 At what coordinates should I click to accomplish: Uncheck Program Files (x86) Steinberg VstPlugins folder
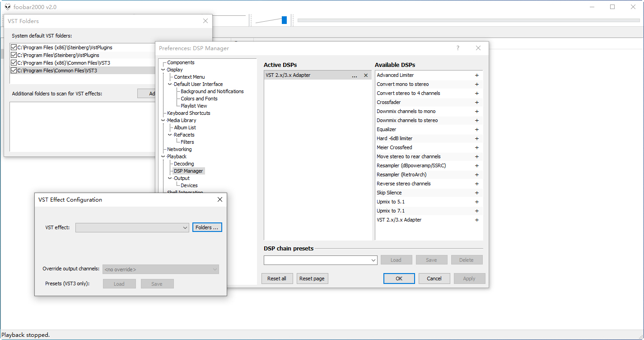(x=14, y=47)
